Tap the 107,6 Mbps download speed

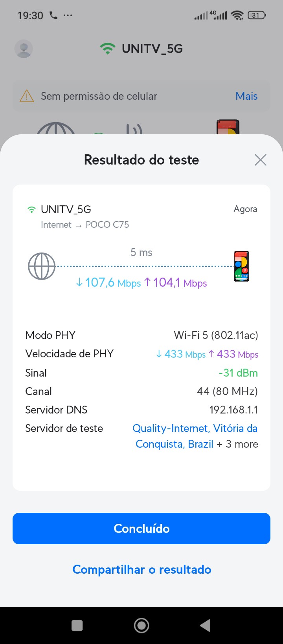108,283
